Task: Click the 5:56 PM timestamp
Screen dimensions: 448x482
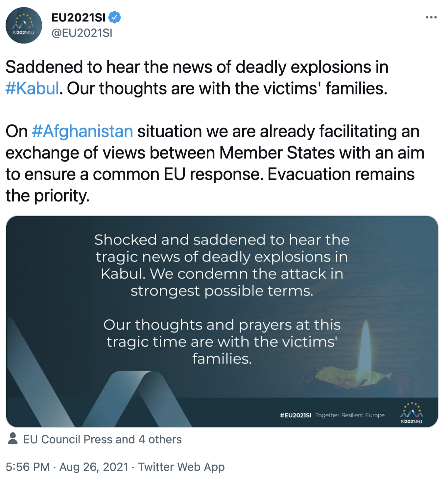Action: click(28, 467)
